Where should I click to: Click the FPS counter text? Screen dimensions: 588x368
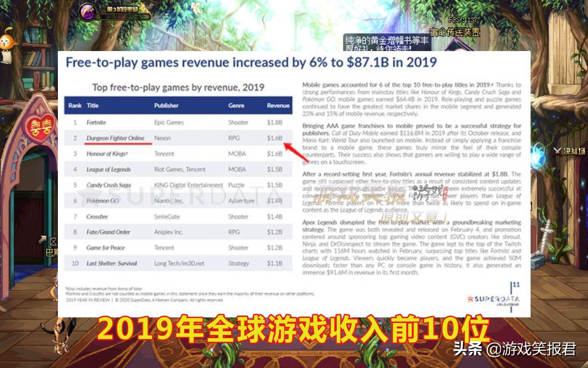pos(463,20)
